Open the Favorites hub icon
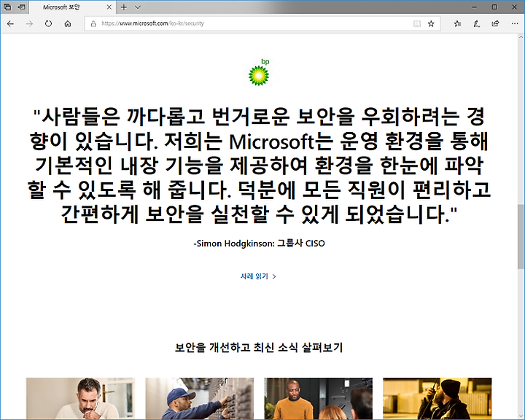The width and height of the screenshot is (525, 420). [457, 23]
